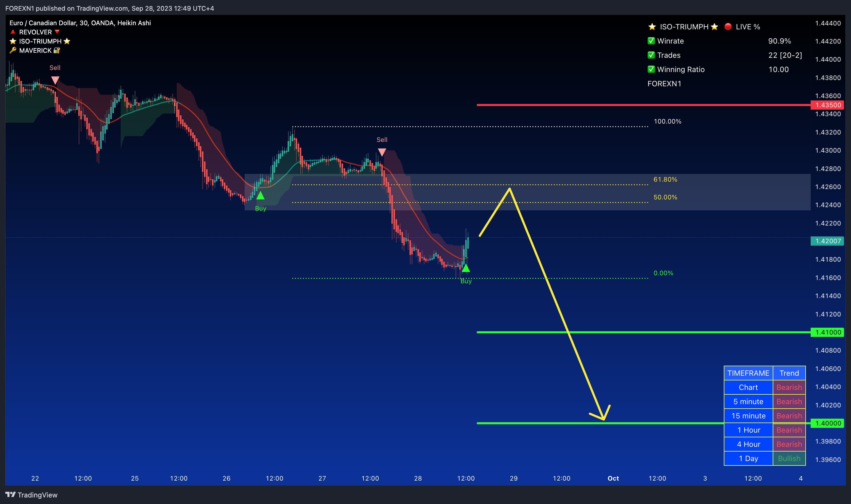Click the 1.44400 price axis label
The width and height of the screenshot is (851, 504).
(828, 23)
